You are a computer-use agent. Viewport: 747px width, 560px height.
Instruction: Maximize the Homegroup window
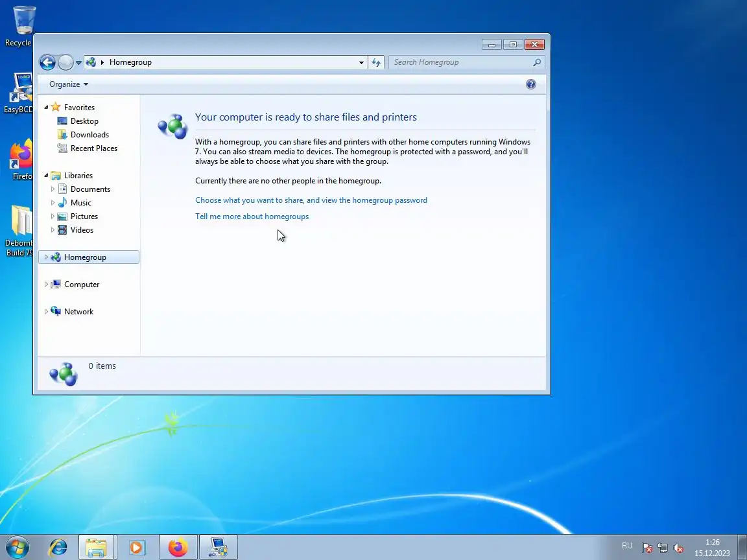(x=513, y=44)
